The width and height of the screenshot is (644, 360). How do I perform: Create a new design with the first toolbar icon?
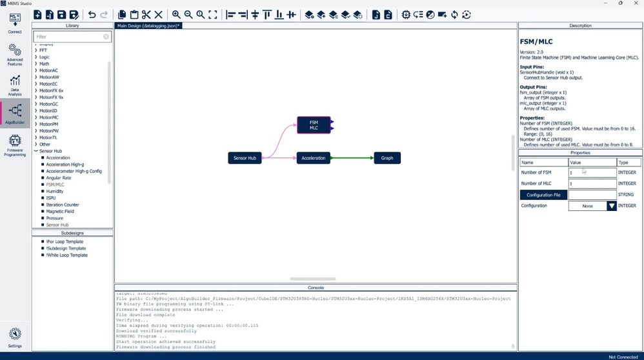[x=37, y=15]
